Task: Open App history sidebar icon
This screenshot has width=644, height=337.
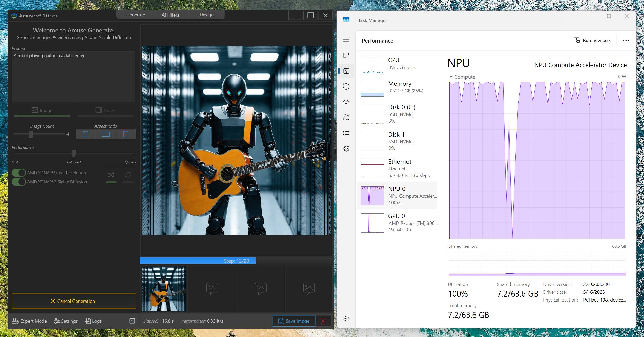Action: click(346, 86)
